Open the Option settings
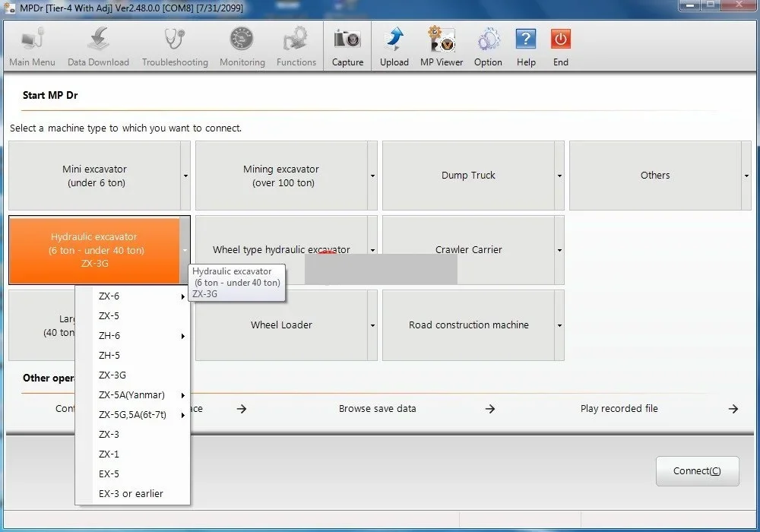The width and height of the screenshot is (760, 532). tap(487, 44)
